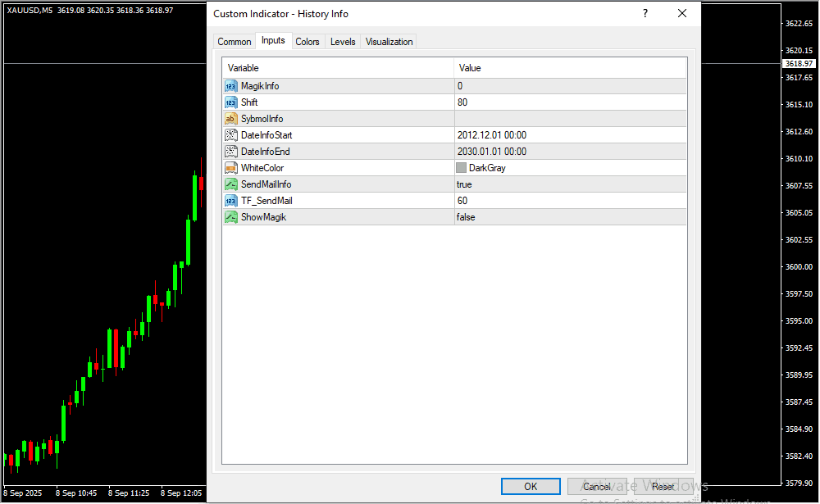
Task: Click the TF_SendMail integer icon
Action: (230, 201)
